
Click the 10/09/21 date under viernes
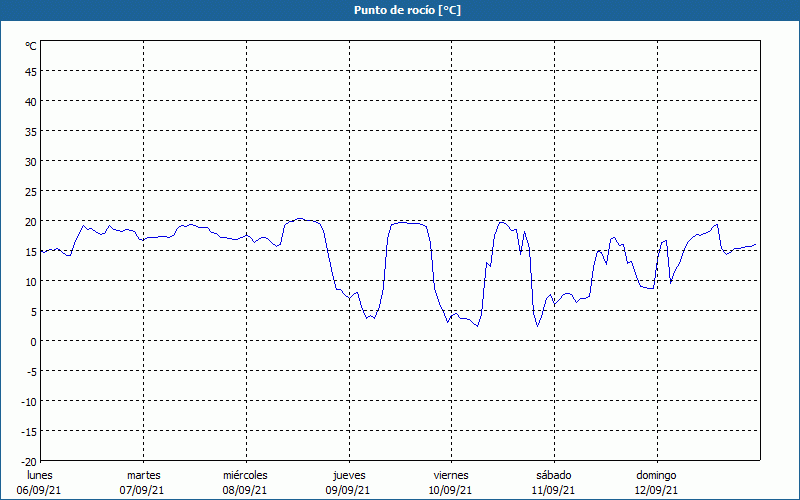[x=450, y=490]
